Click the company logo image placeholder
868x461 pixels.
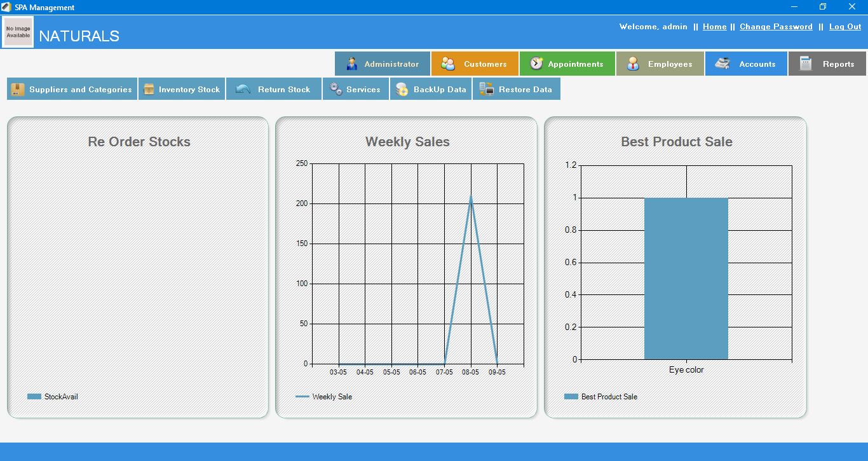click(x=18, y=32)
